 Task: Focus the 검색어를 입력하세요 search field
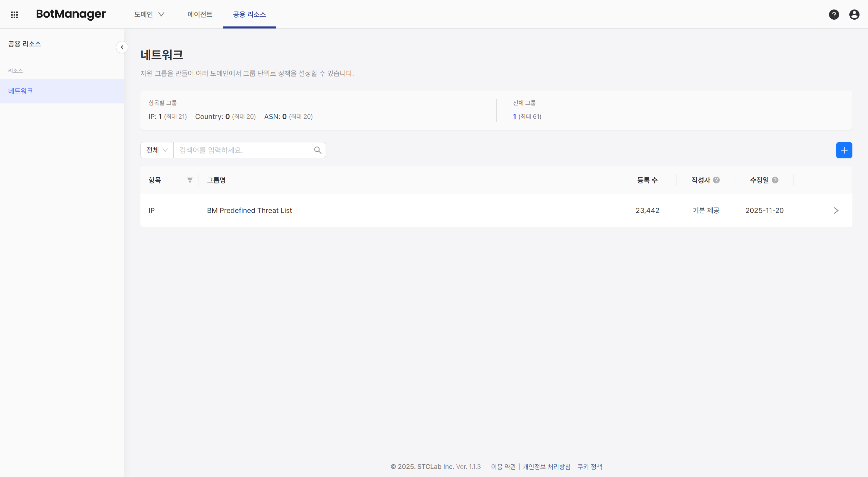point(242,150)
